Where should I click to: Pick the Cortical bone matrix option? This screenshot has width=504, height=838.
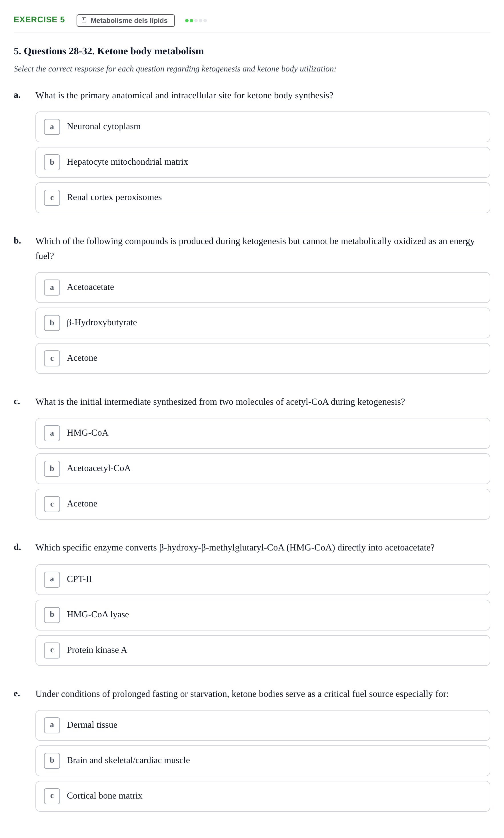click(x=263, y=796)
